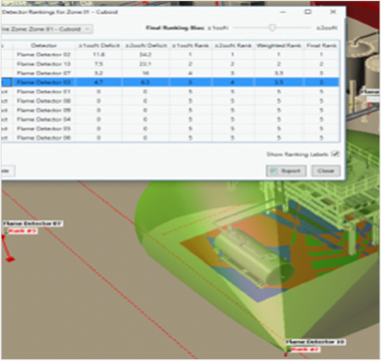Click the Close button in the dialog
Screen dimensions: 381x361
(x=326, y=171)
